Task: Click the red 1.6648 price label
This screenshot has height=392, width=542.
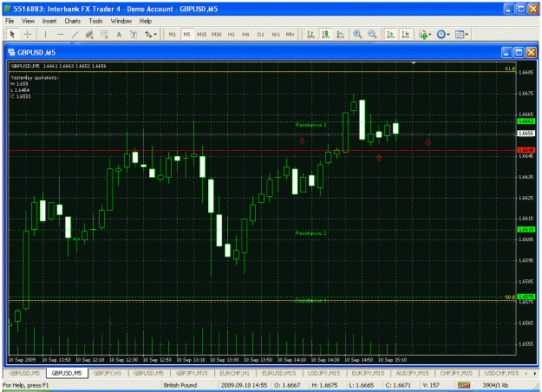Action: click(x=526, y=150)
